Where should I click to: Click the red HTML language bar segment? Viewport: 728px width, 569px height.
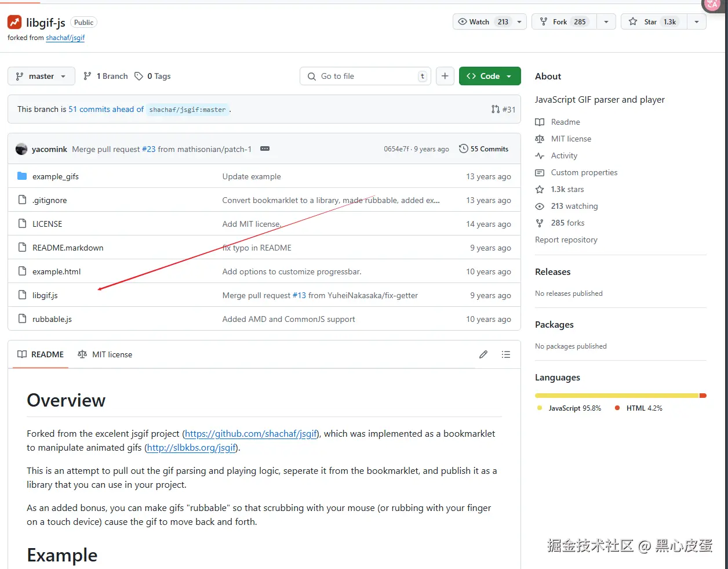(703, 396)
